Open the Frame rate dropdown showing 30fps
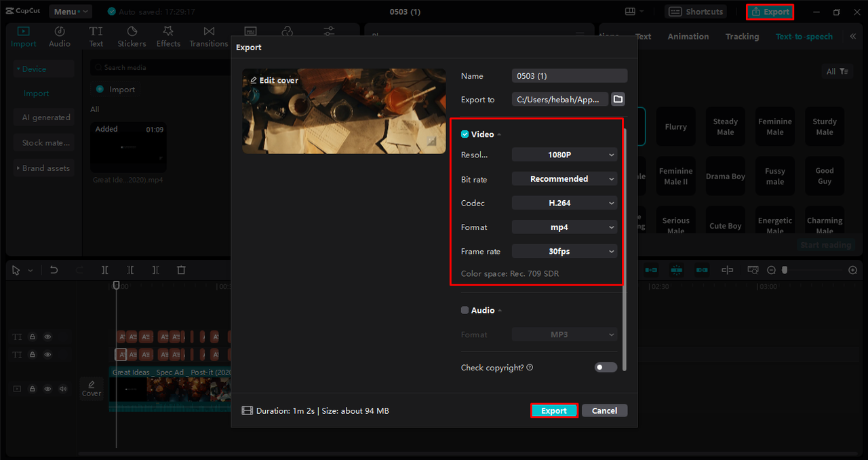 pyautogui.click(x=565, y=251)
